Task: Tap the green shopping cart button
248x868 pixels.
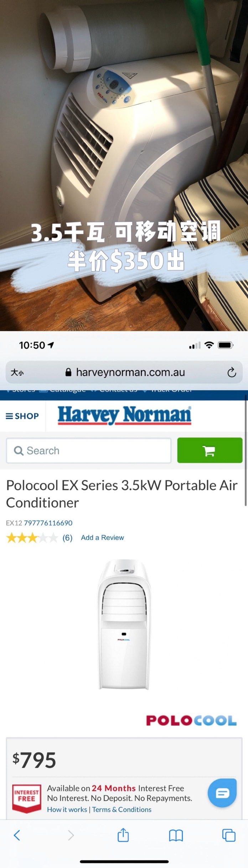Action: pyautogui.click(x=210, y=450)
